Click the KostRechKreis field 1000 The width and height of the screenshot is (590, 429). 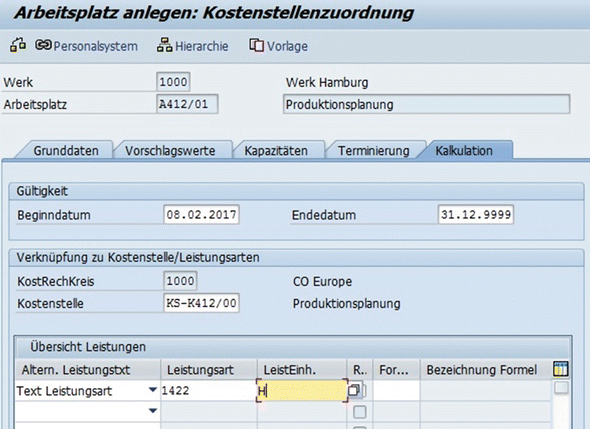pos(180,281)
